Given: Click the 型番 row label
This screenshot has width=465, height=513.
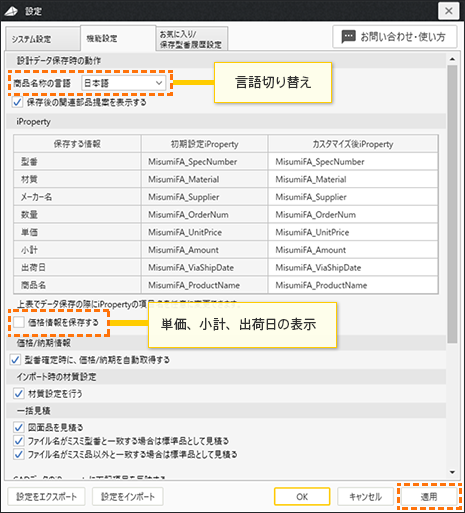Looking at the screenshot, I should [x=29, y=162].
